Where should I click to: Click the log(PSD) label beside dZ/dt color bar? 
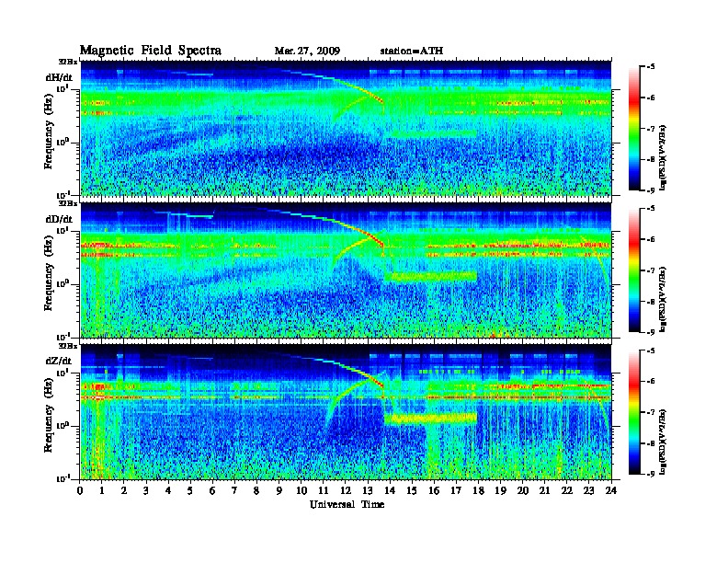point(663,441)
